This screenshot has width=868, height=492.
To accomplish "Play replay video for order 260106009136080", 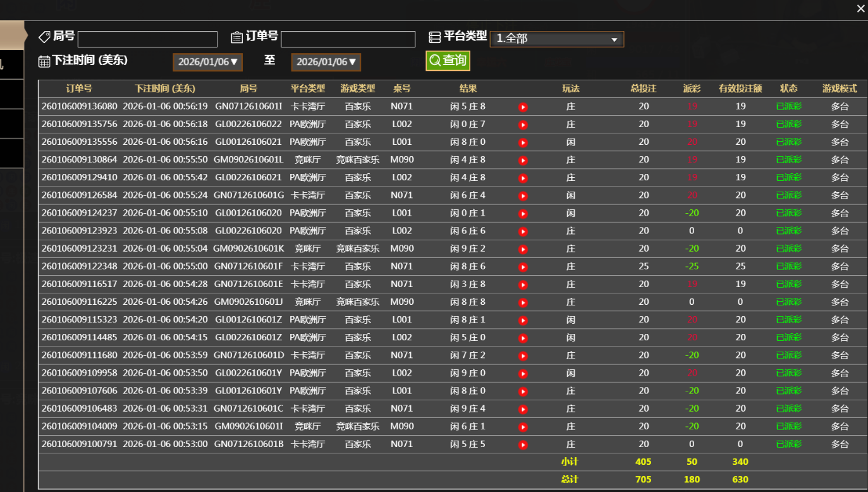I will click(x=523, y=107).
